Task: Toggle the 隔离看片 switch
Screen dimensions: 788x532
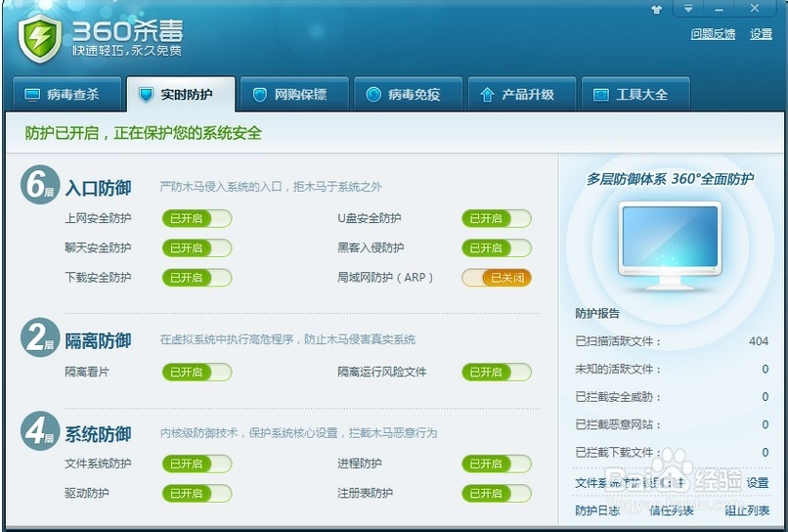Action: pyautogui.click(x=197, y=372)
